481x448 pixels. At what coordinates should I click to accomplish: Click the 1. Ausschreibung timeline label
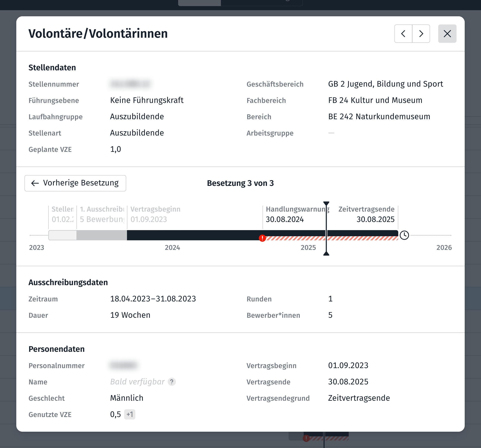click(x=102, y=214)
